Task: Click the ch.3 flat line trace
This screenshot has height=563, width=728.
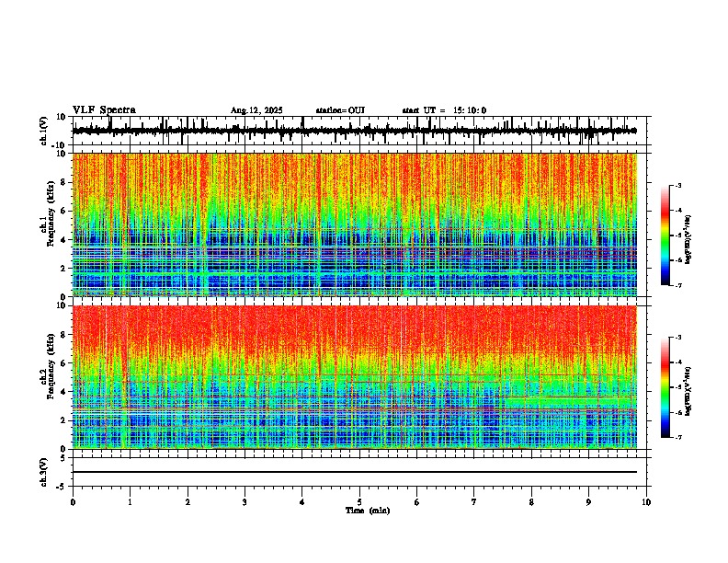Action: point(355,472)
